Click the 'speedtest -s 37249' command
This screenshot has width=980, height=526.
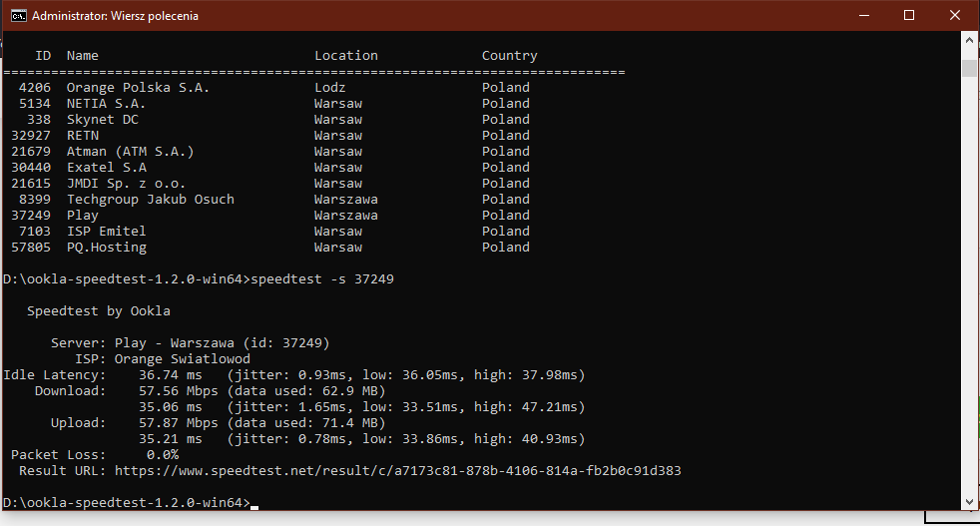tap(322, 278)
